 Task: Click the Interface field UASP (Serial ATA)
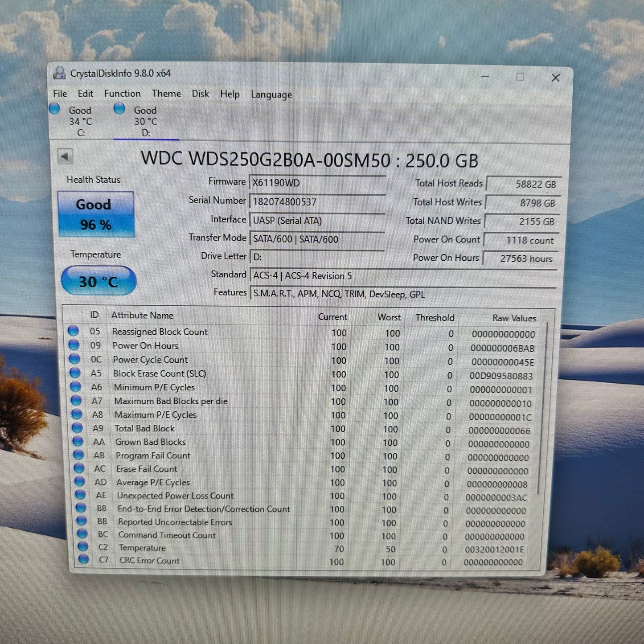coord(317,221)
